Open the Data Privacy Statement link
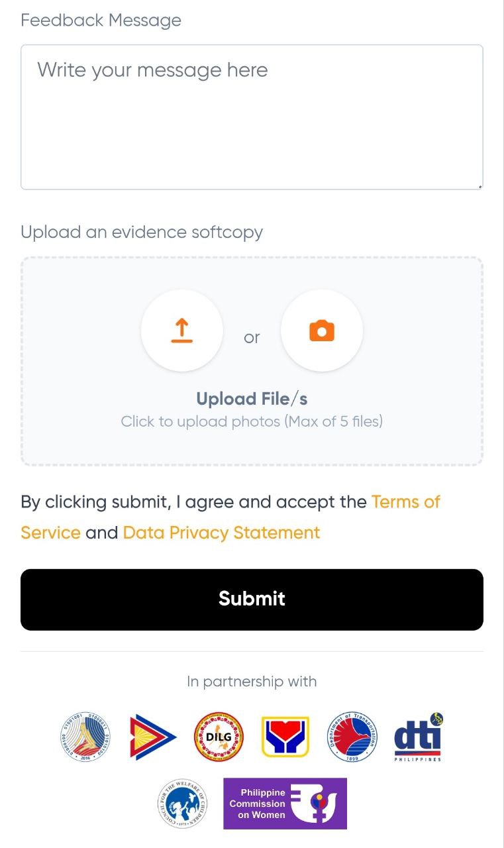 coord(221,533)
